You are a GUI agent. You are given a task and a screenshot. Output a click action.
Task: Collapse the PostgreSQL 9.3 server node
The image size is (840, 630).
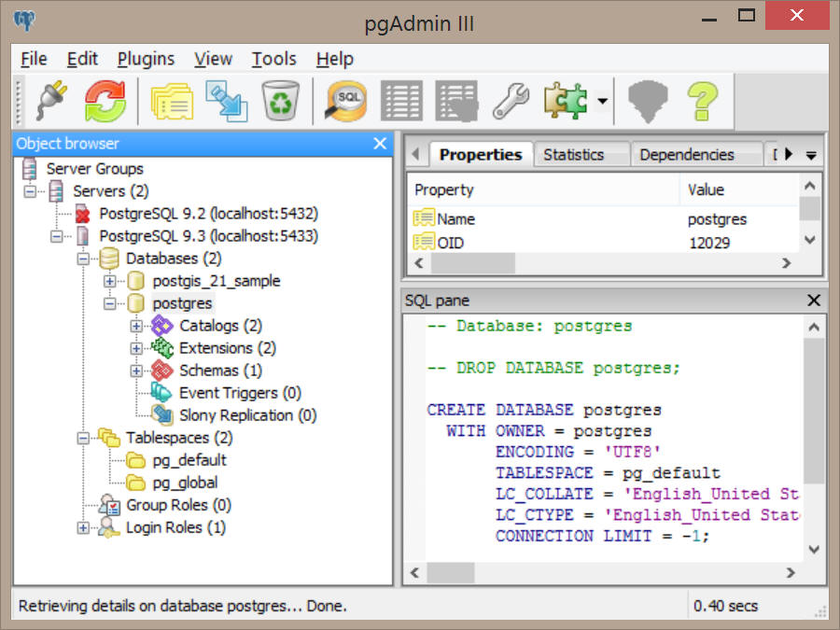(57, 236)
